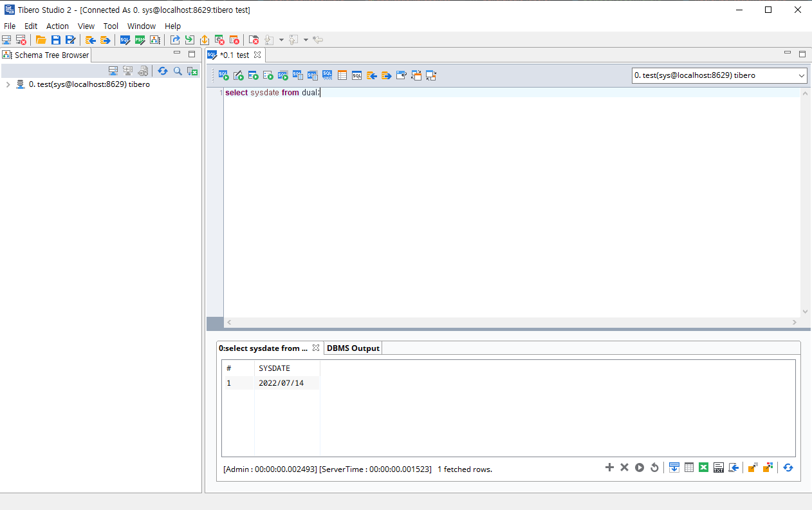Open the connection dropdown showing 0. test tibero
Viewport: 812px width, 510px height.
(719, 75)
